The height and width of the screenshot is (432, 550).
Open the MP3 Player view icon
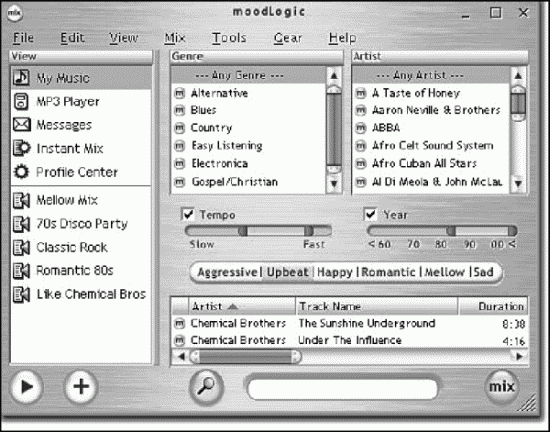click(x=21, y=101)
